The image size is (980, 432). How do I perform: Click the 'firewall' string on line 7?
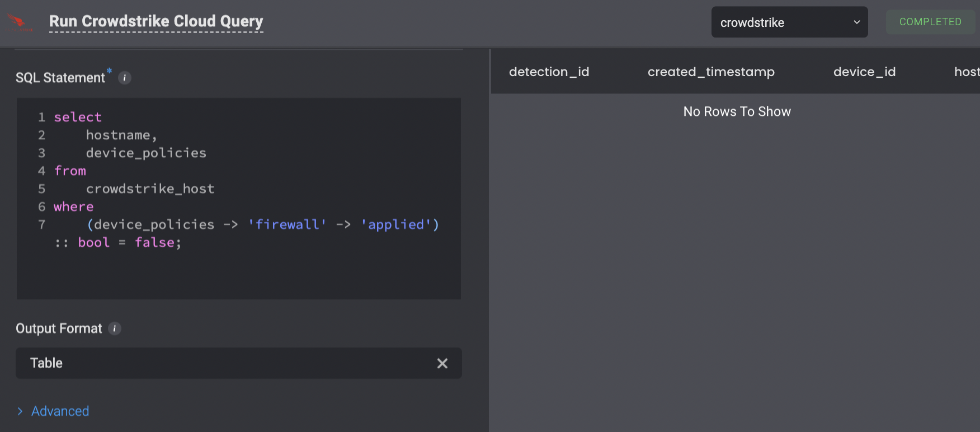287,224
